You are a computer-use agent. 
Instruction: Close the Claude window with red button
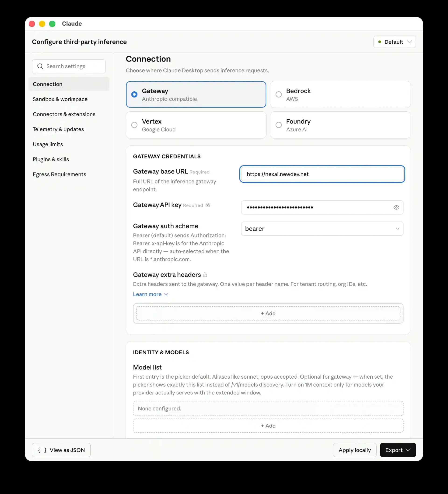click(32, 24)
